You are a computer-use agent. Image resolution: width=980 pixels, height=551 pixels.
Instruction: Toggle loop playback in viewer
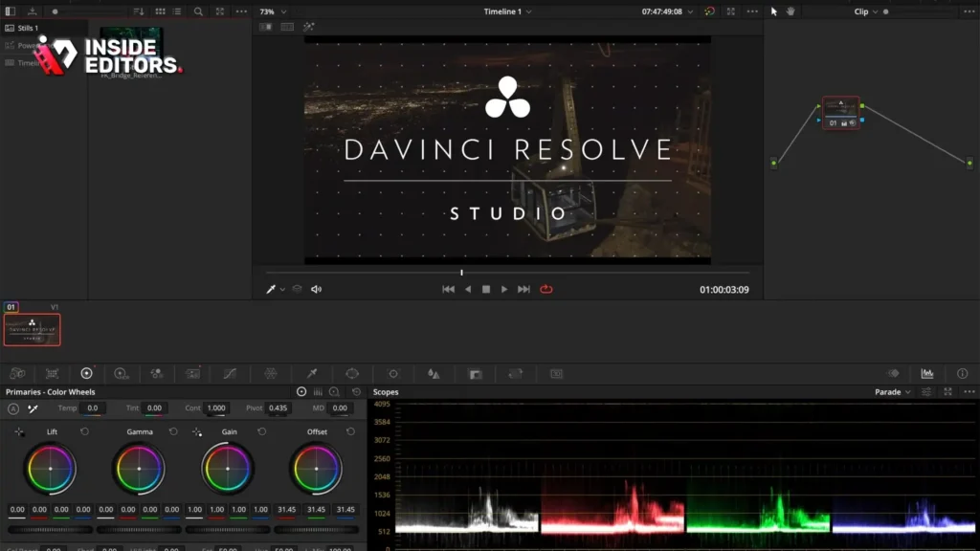(x=546, y=289)
